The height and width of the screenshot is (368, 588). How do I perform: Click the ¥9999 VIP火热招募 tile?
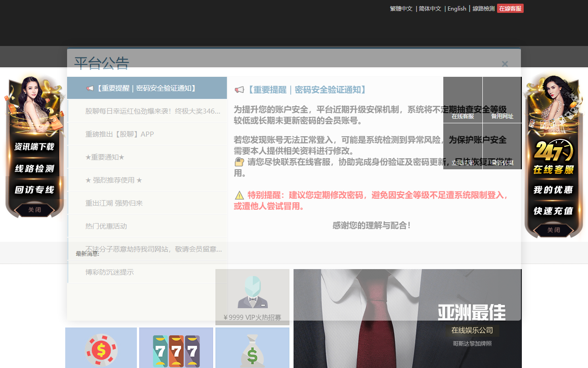[x=252, y=297]
